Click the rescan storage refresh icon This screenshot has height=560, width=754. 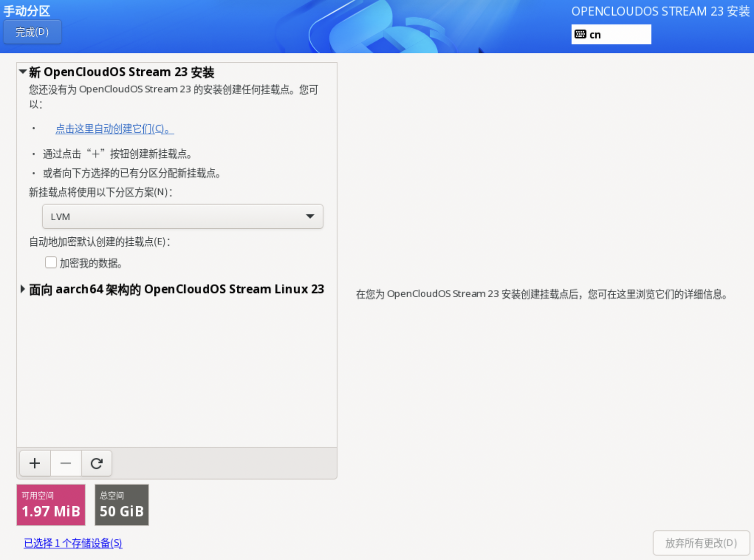[97, 463]
